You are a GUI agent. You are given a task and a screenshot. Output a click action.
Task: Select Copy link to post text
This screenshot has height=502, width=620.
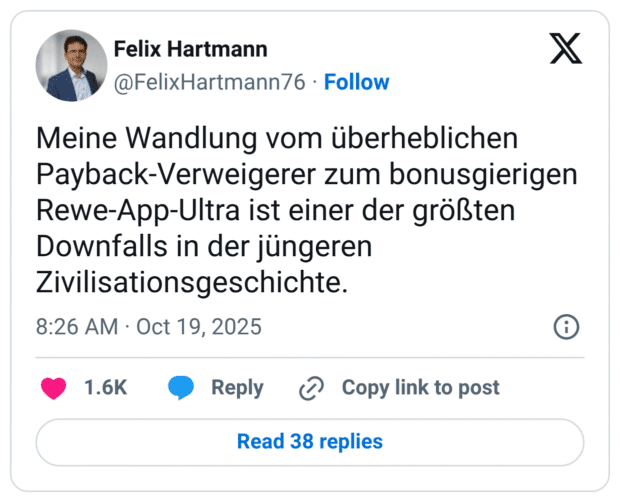[420, 388]
